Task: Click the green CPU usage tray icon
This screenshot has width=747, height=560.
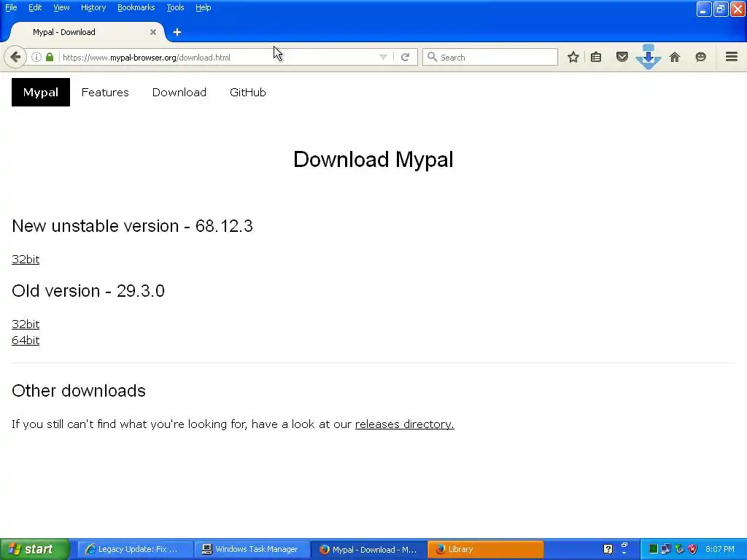Action: pos(654,549)
